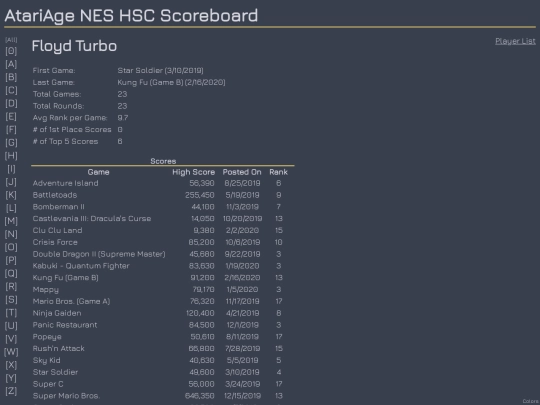Select the Ninja Gaiden game entry
540x405 pixels.
pos(57,313)
